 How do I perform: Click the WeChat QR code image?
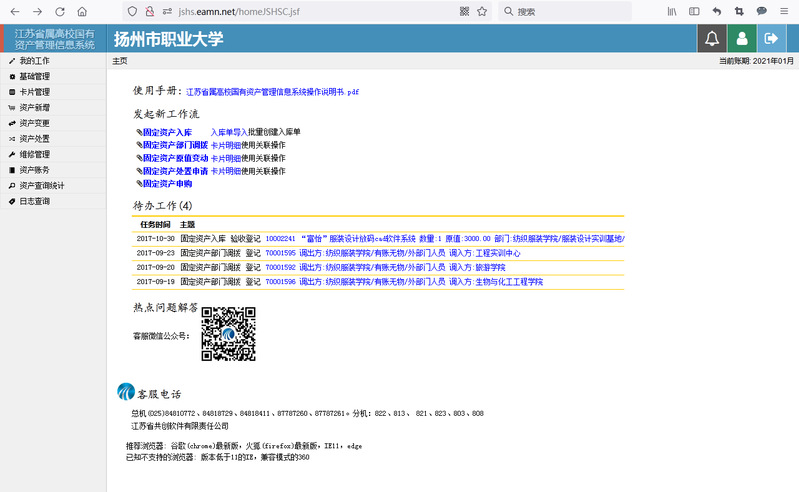(x=228, y=334)
